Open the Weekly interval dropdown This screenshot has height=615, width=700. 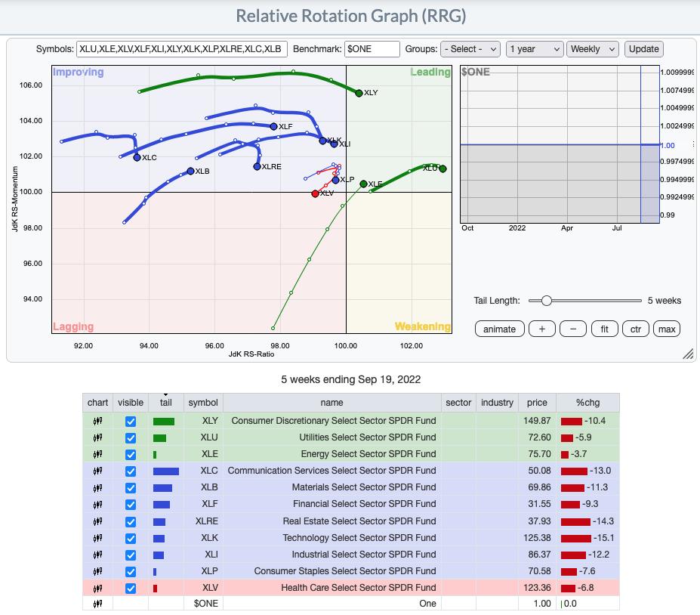[x=593, y=49]
